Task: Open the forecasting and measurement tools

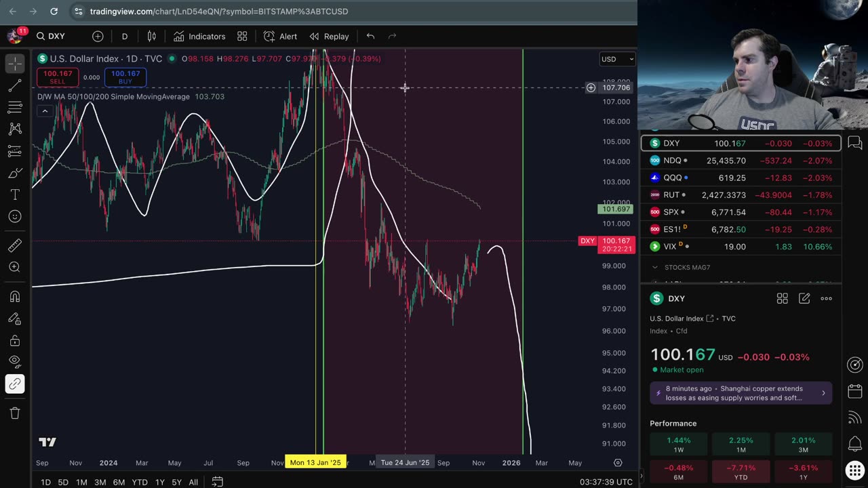Action: [15, 150]
